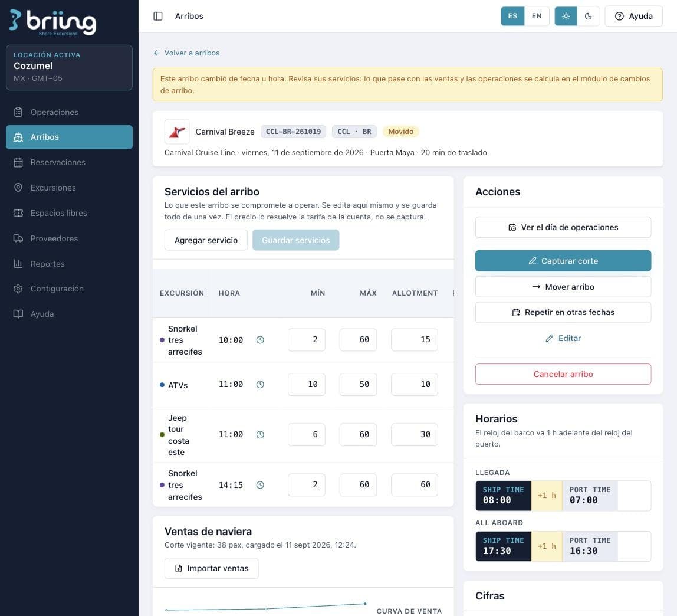Open time picker for Snorkel 10:00 row
Viewport: 677px width, 616px height.
coord(260,340)
